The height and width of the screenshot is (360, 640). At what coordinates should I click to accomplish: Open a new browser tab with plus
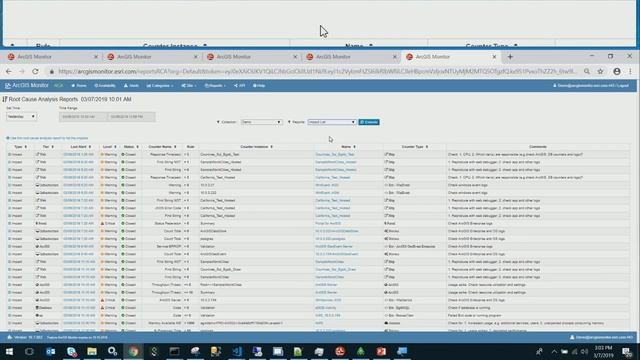coord(510,57)
